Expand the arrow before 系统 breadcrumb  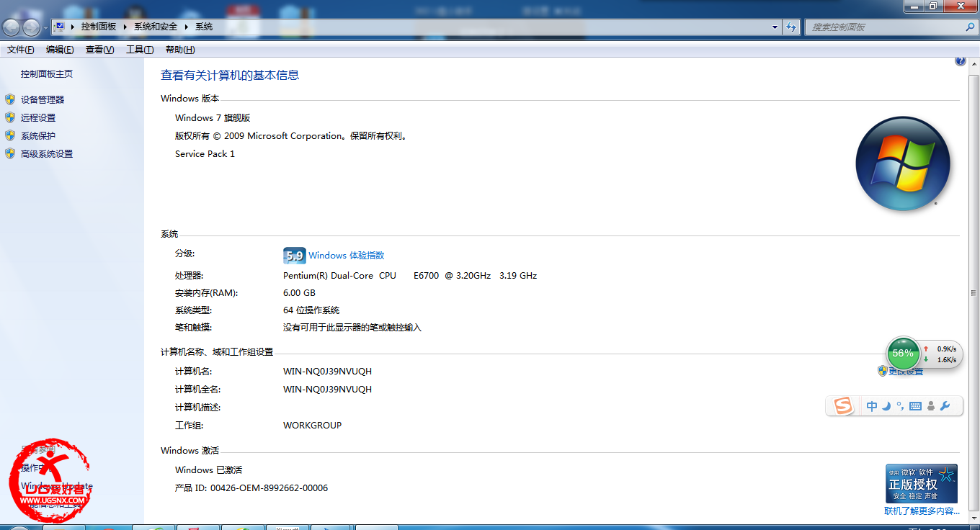click(187, 27)
